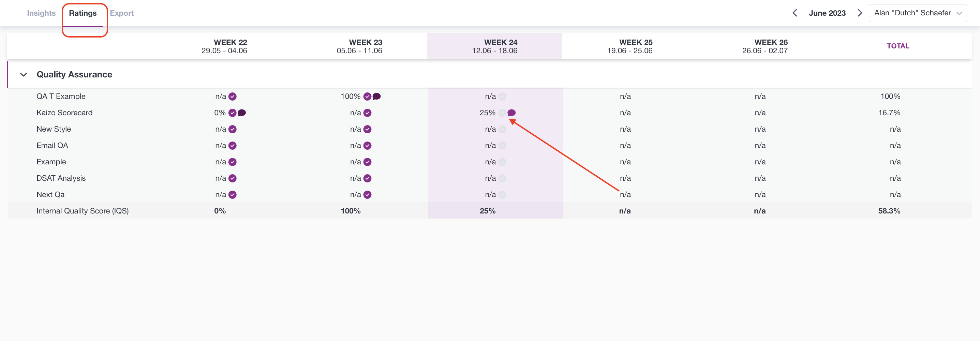Click the Internal Quality Score 58.3% total
This screenshot has height=341, width=980.
click(889, 211)
